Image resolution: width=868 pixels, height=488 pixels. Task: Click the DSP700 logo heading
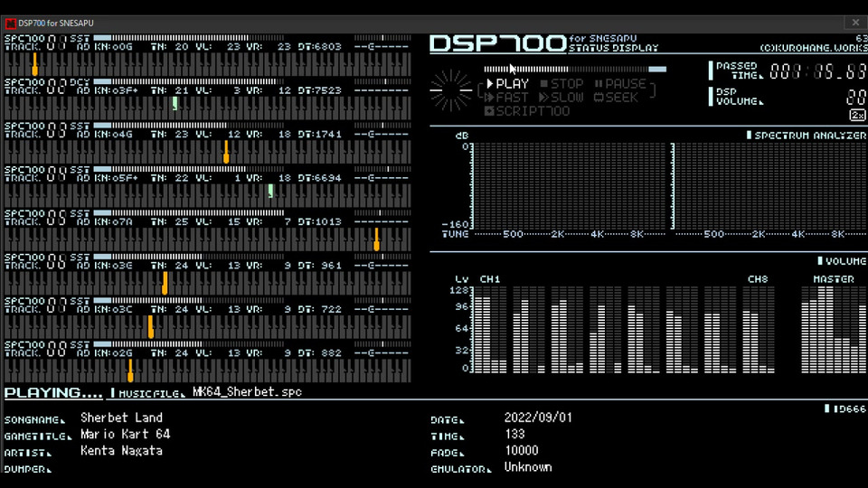tap(497, 44)
